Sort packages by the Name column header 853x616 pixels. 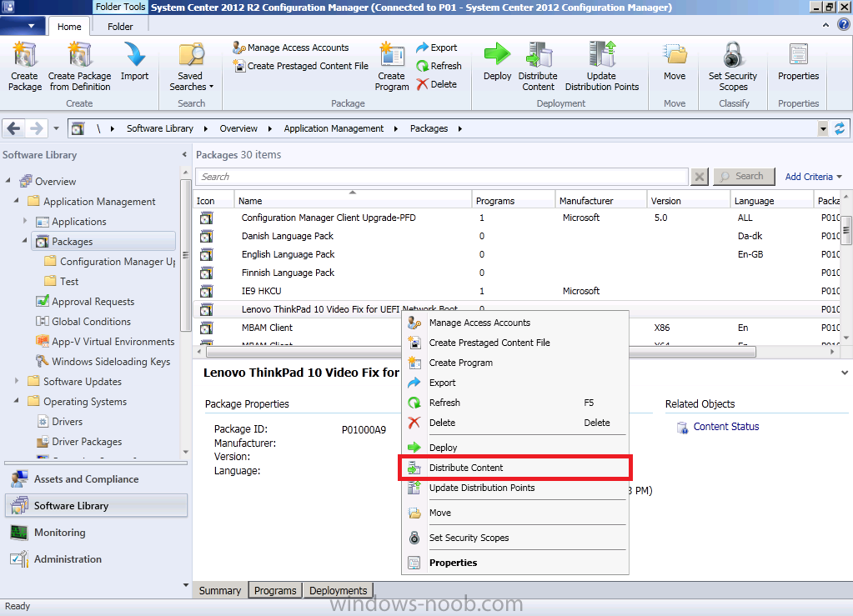[353, 201]
